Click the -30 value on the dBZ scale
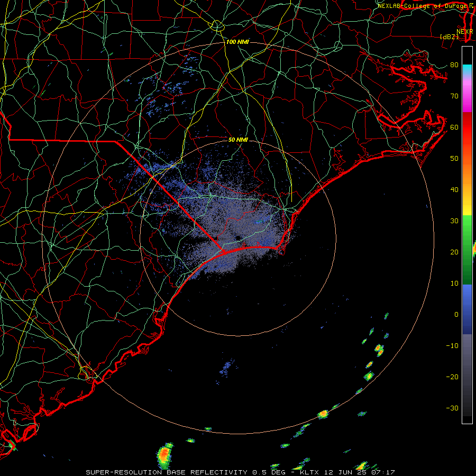The height and width of the screenshot is (476, 476). 452,408
